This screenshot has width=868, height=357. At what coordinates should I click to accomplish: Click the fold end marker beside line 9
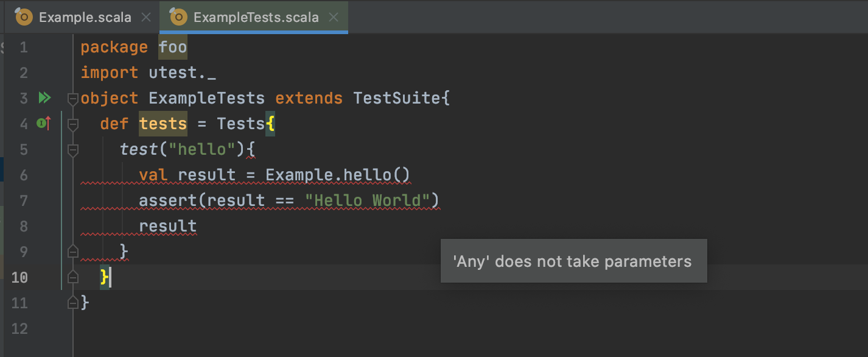(x=72, y=252)
